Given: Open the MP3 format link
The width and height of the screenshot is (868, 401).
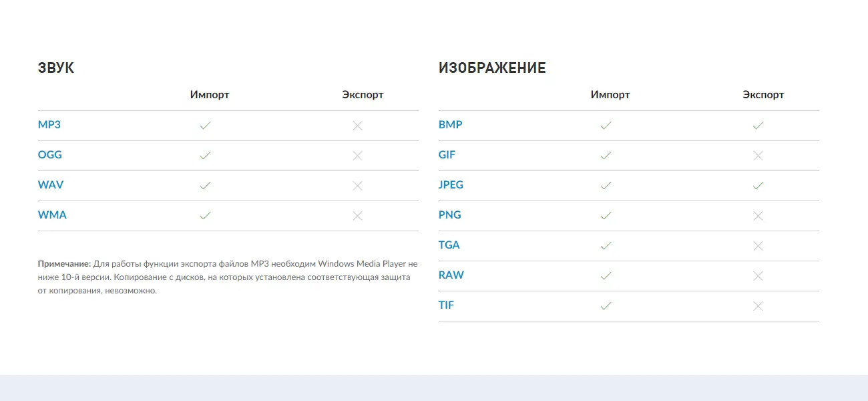Looking at the screenshot, I should (x=49, y=125).
